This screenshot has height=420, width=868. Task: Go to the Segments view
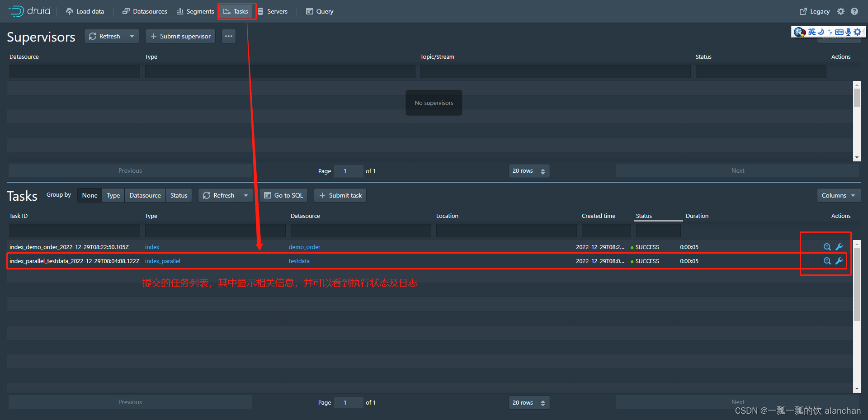pos(195,11)
